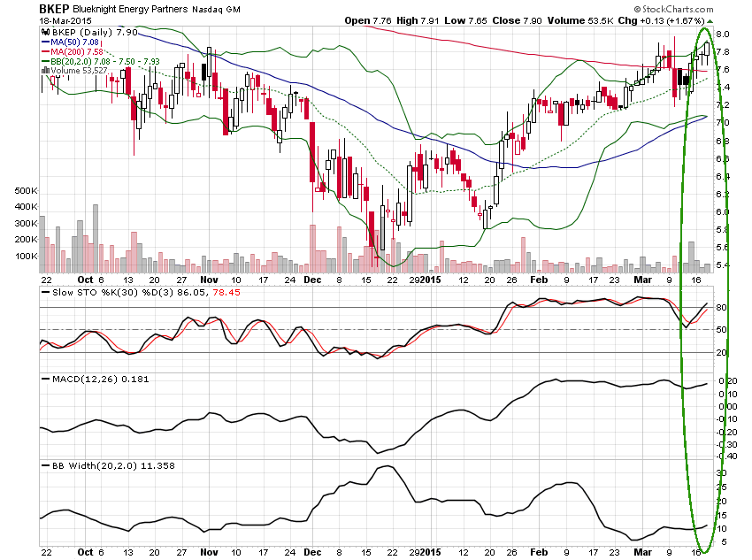Click the 100K volume axis label
This screenshot has height=560, width=752.
tap(26, 256)
